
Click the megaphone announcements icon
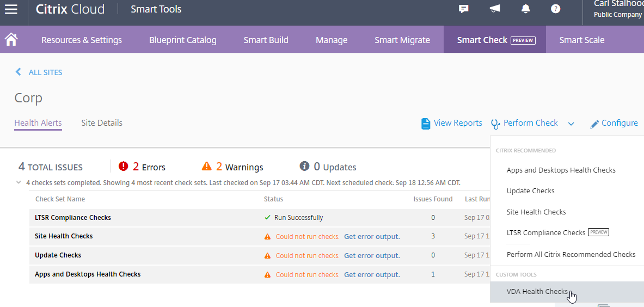pos(495,9)
